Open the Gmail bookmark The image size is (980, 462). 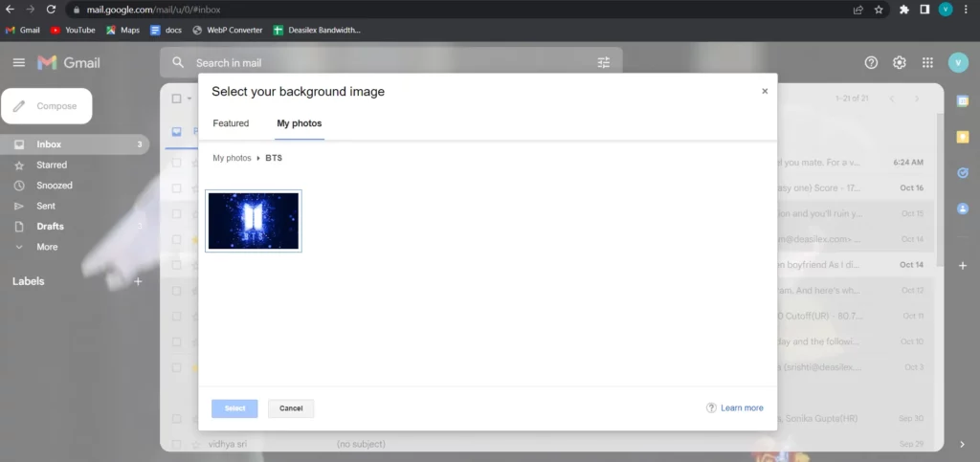[23, 30]
